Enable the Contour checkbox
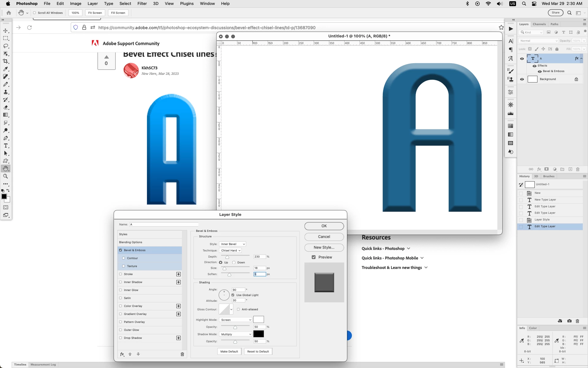The image size is (588, 368). point(124,258)
